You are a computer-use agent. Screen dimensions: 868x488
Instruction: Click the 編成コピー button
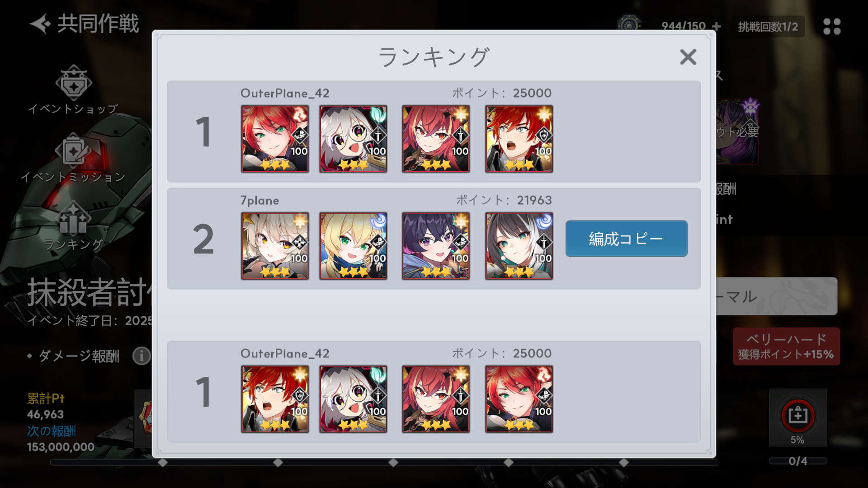pos(626,239)
